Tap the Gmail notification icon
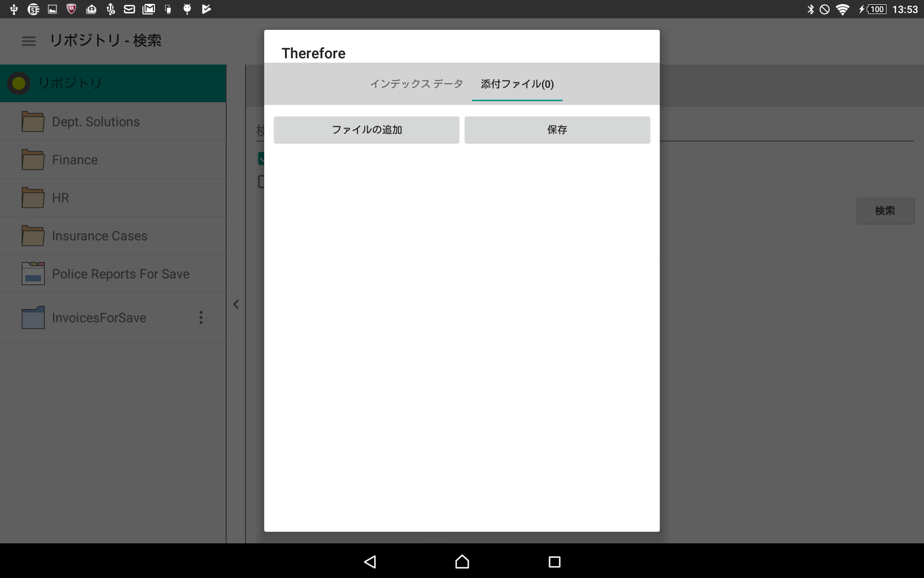 [x=149, y=9]
